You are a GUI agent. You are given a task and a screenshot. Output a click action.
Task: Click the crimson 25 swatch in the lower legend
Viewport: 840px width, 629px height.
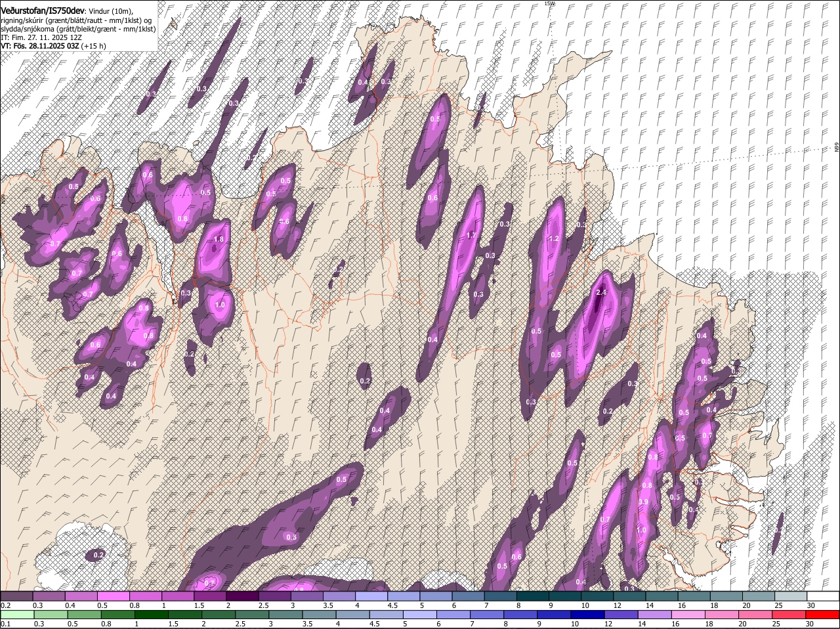(790, 615)
